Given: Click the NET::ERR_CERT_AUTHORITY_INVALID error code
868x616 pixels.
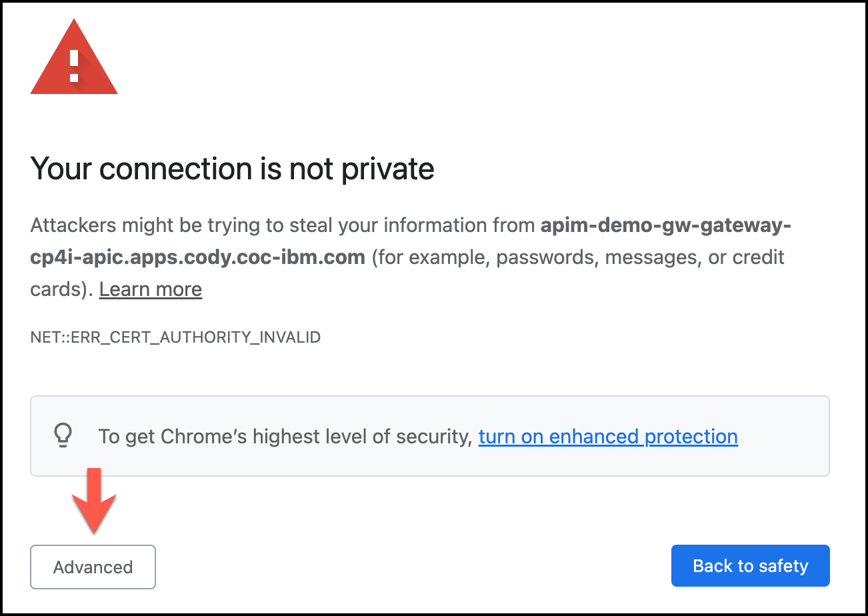Looking at the screenshot, I should click(x=175, y=337).
